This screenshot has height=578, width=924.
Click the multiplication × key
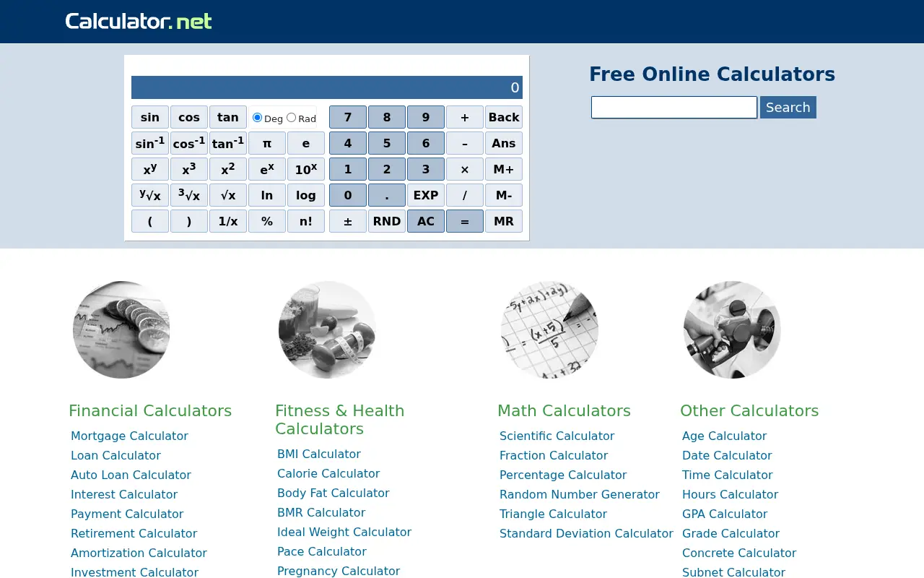click(x=465, y=169)
